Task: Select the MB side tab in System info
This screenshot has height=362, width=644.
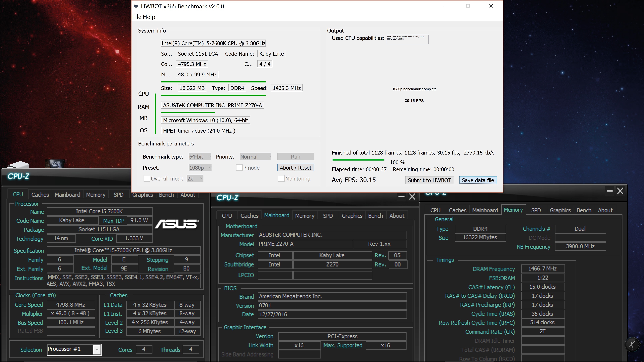Action: tap(144, 118)
